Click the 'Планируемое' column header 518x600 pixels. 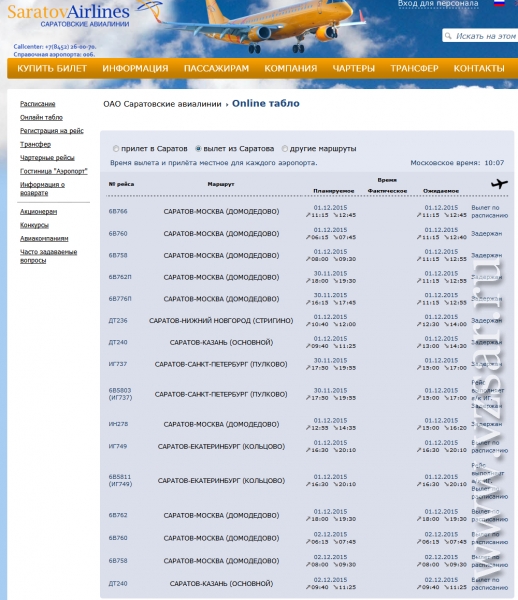click(x=334, y=191)
